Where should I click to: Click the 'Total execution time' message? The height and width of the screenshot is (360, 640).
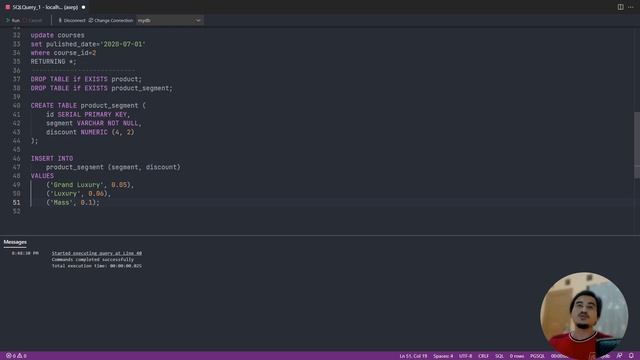click(97, 266)
